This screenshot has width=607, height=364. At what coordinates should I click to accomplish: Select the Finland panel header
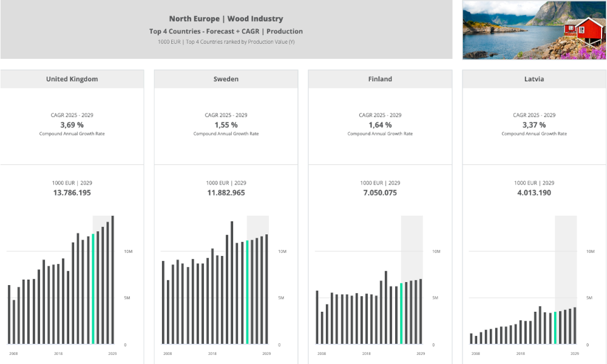click(380, 79)
